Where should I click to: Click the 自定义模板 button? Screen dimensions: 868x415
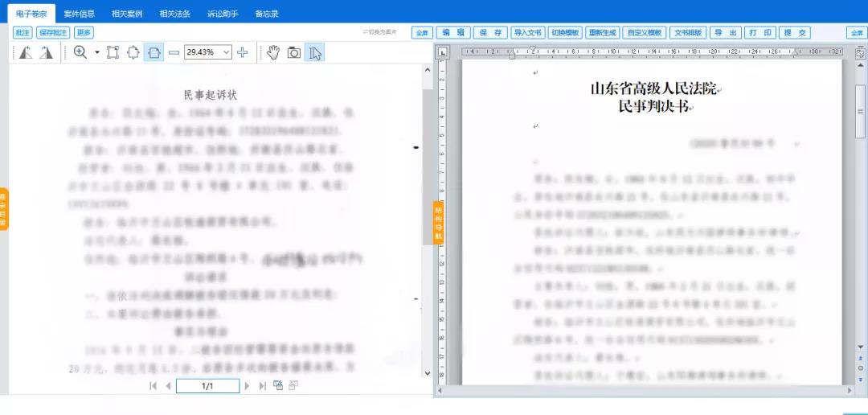pyautogui.click(x=645, y=33)
